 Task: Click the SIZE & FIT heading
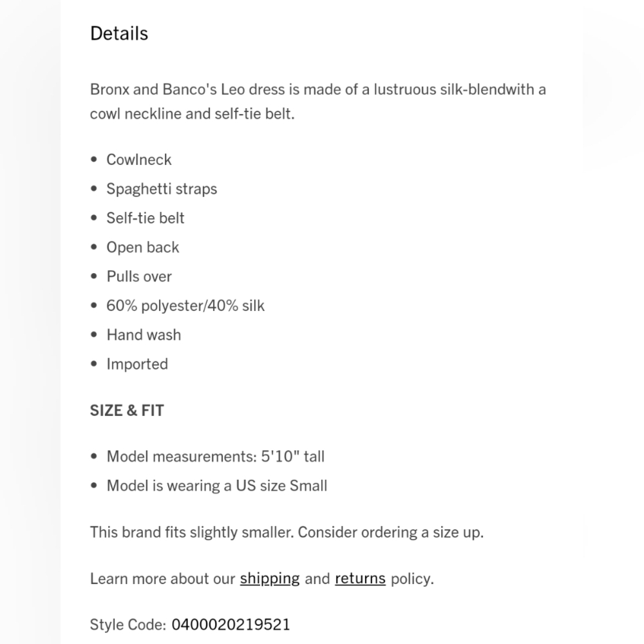(127, 410)
